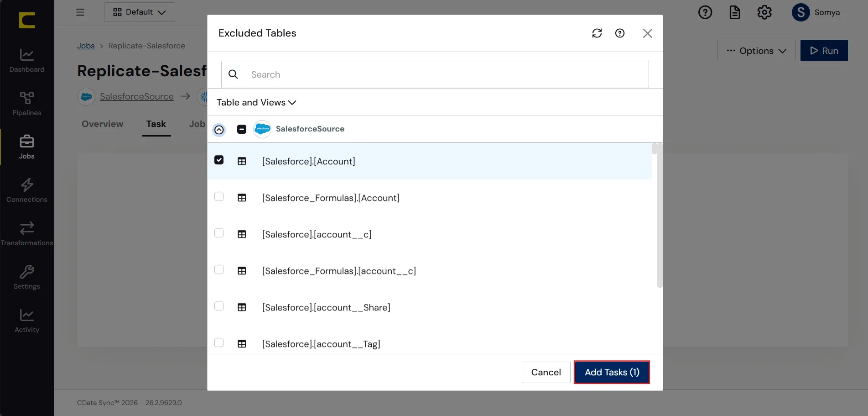
Task: Select the [Salesforce].[account__Tag] row text
Action: [321, 344]
